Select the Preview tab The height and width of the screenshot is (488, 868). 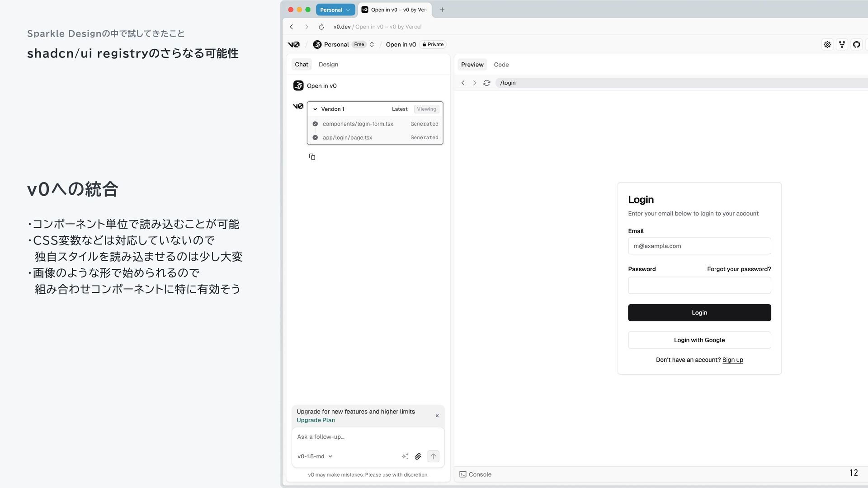coord(472,65)
